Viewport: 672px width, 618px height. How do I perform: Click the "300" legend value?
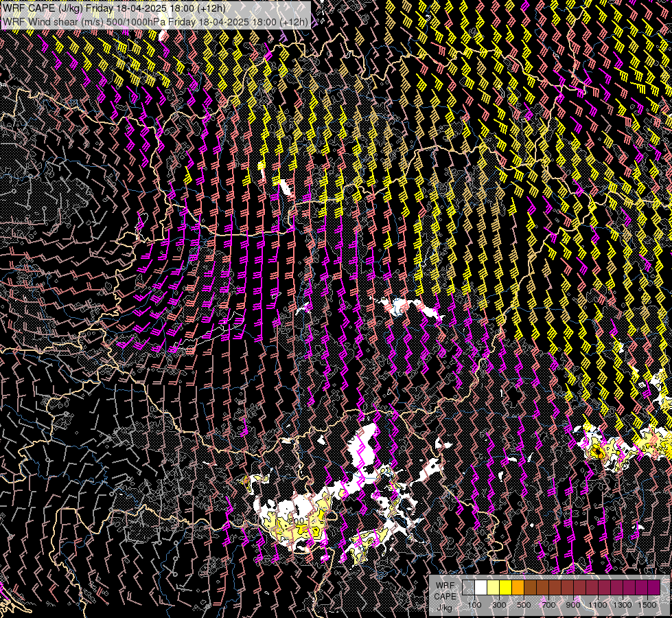coord(499,605)
